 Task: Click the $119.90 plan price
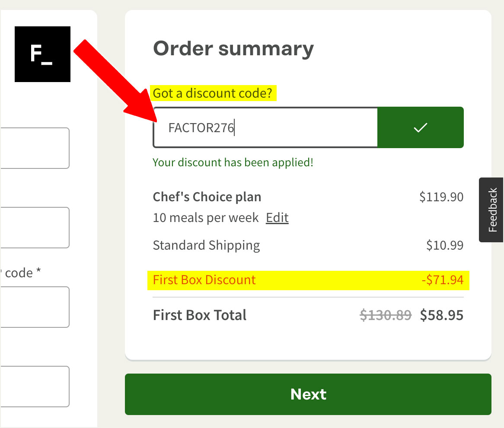click(441, 197)
